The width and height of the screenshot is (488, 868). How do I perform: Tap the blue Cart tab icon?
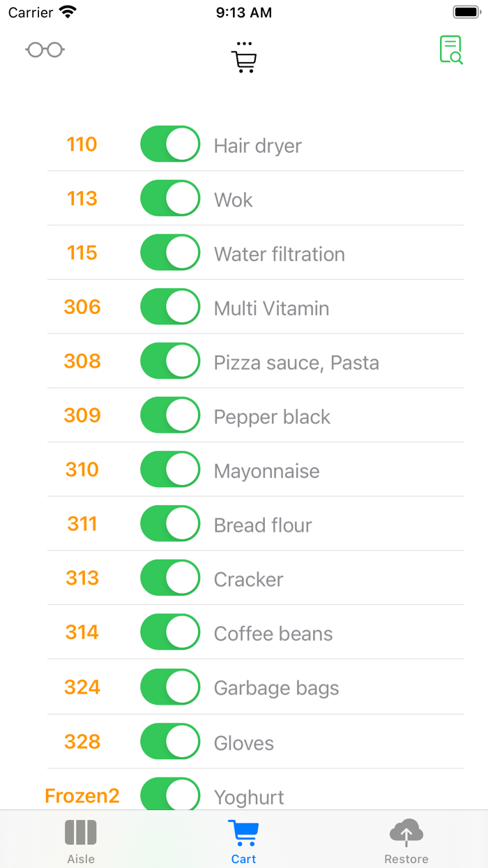click(243, 833)
